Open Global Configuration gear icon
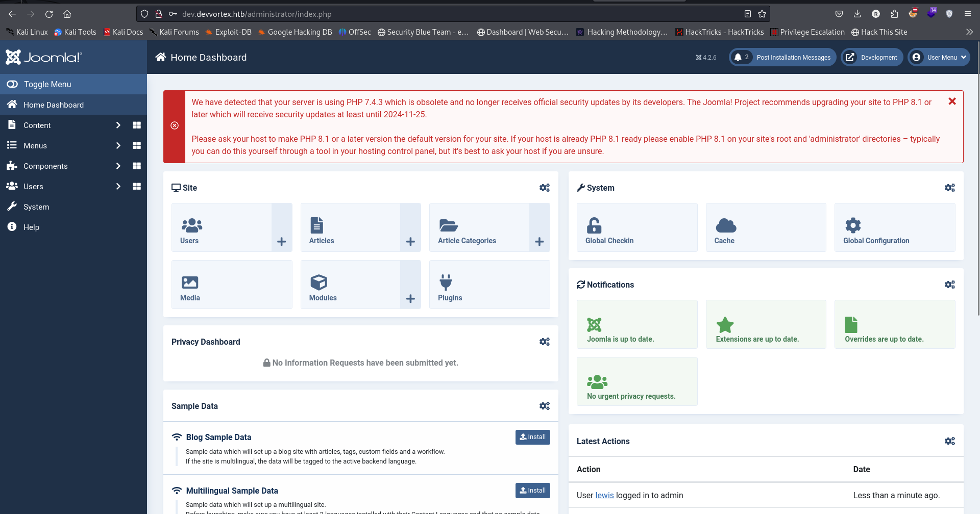 tap(852, 225)
